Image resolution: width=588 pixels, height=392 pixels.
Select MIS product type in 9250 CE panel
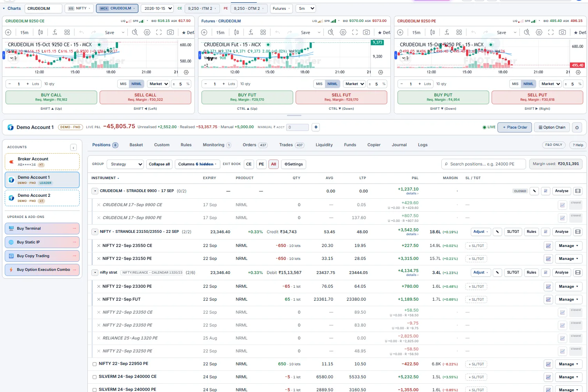pyautogui.click(x=123, y=84)
